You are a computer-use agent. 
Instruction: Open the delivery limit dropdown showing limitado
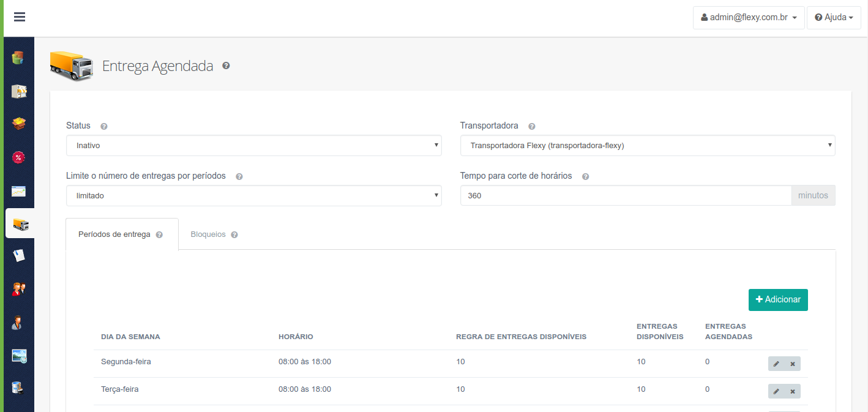254,196
